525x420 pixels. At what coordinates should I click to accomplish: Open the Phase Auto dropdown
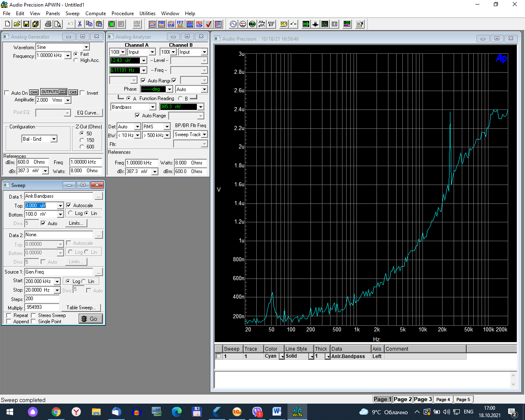pyautogui.click(x=204, y=89)
